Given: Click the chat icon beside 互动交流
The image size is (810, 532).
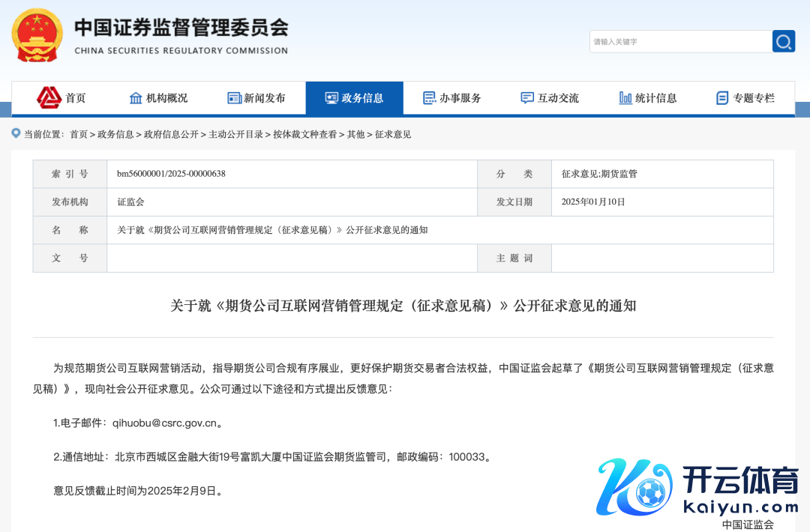Looking at the screenshot, I should (527, 98).
